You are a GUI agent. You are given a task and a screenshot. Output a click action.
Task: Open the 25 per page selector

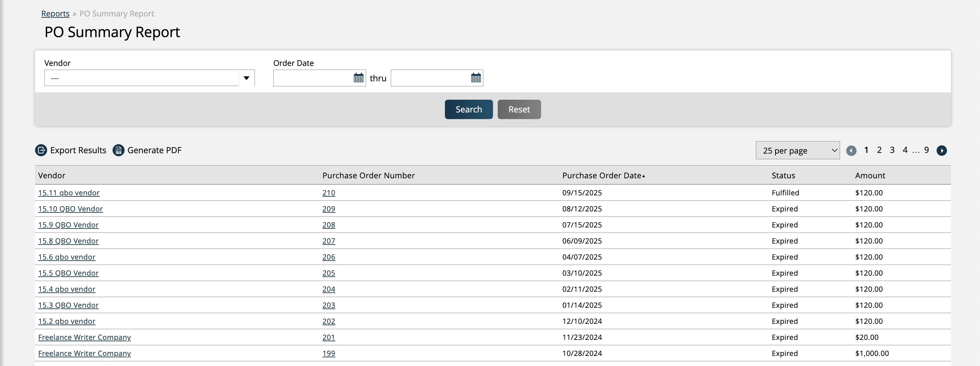797,151
